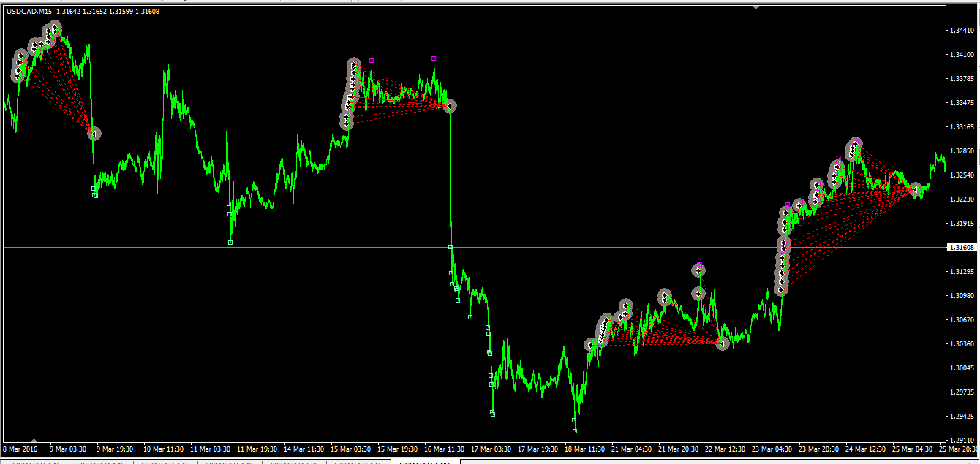Click the 15 Mar 19:30 time label
Screen dimensions: 980x464
398,449
